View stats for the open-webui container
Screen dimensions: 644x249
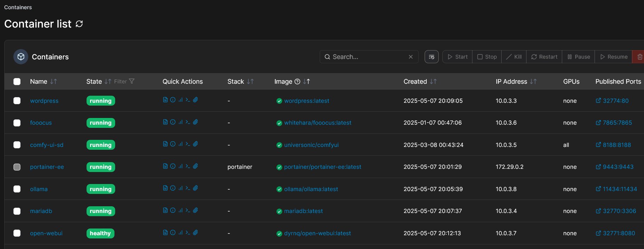point(180,232)
